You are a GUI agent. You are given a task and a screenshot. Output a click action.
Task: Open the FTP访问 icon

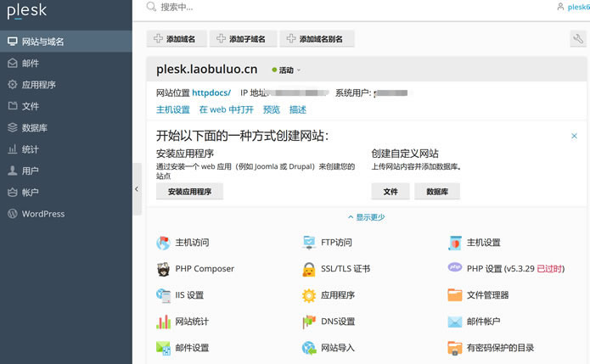(309, 243)
